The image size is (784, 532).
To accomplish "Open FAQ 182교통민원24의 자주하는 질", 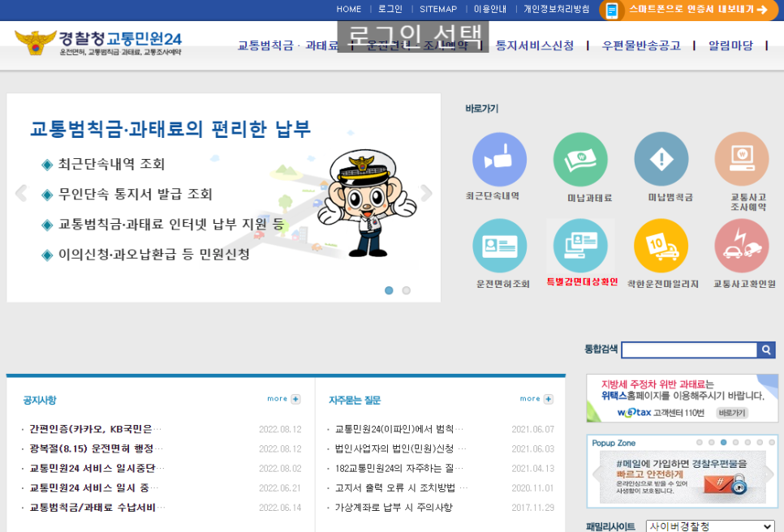I will [x=399, y=468].
